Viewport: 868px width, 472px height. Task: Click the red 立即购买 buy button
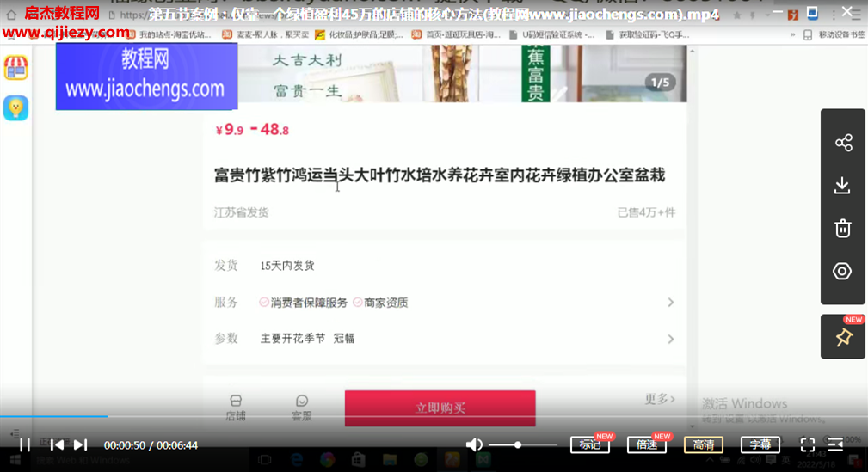(440, 408)
